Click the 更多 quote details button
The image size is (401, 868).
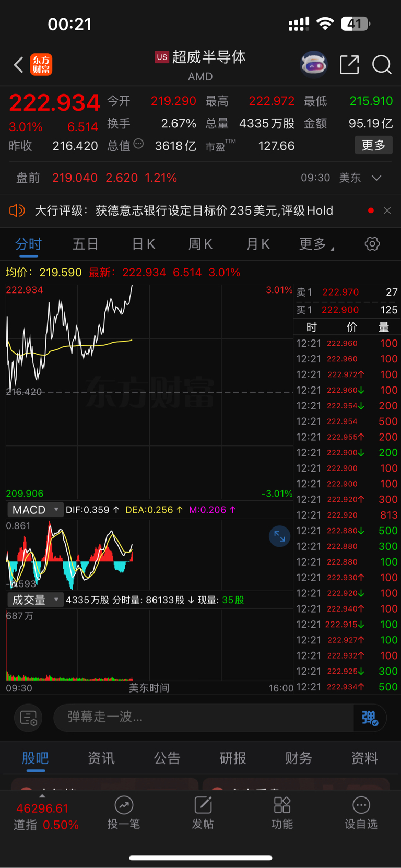coord(374,145)
